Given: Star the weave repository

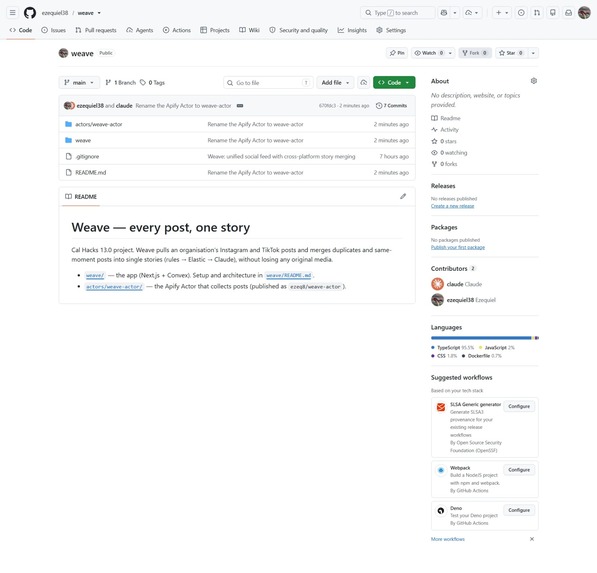Looking at the screenshot, I should [511, 53].
